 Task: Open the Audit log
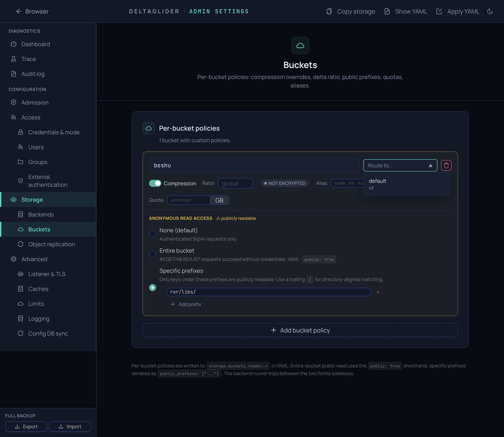tap(33, 74)
